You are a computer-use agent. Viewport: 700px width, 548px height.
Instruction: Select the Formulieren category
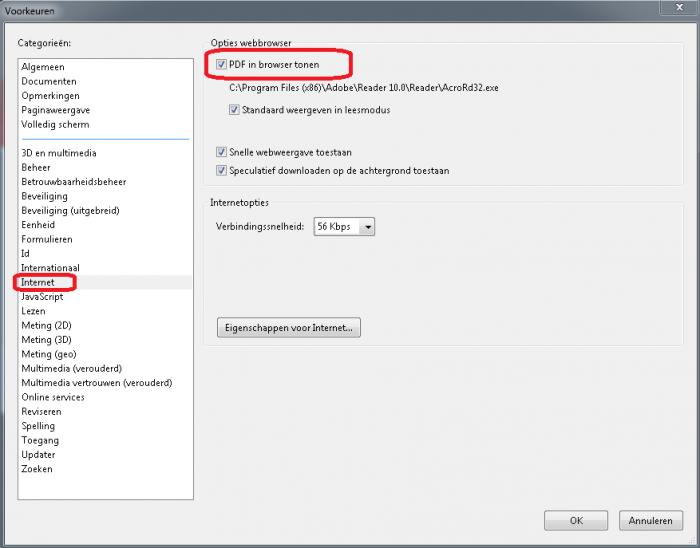[47, 239]
